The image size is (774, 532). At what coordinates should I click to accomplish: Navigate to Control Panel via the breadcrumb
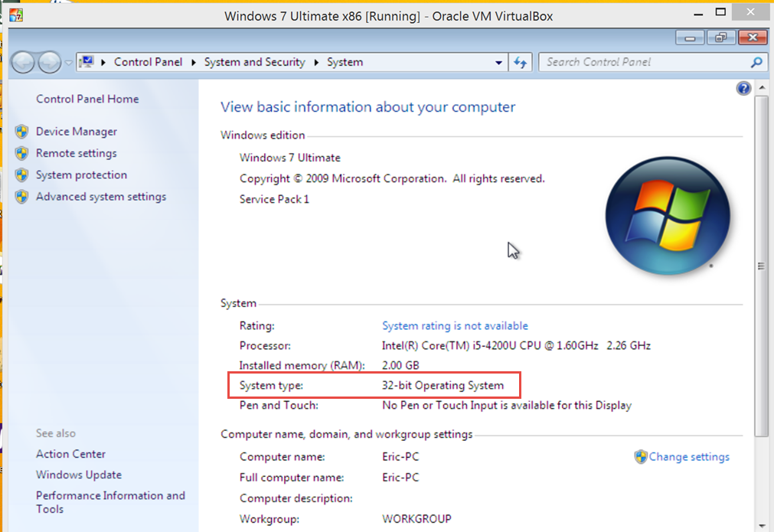[x=148, y=62]
